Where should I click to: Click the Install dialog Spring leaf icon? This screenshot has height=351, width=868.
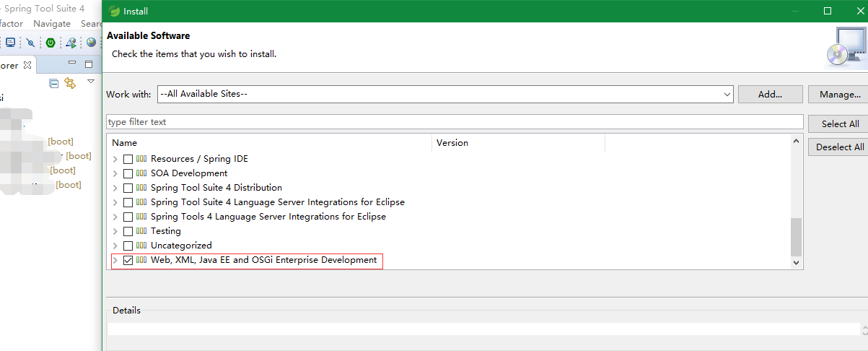114,11
